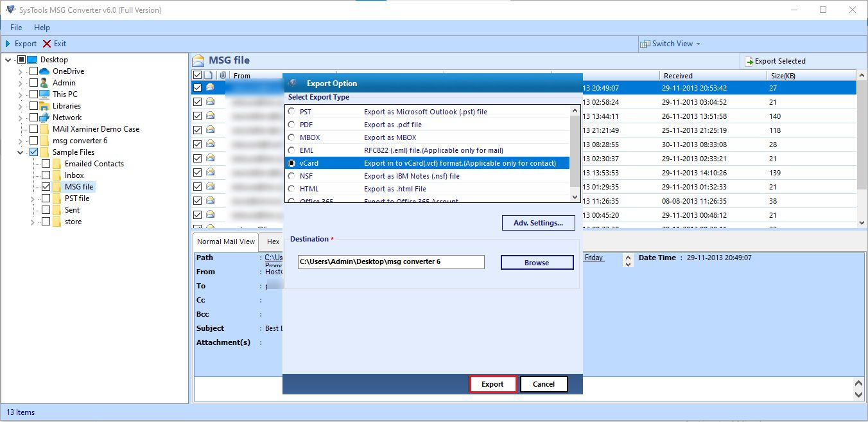The height and width of the screenshot is (422, 868).
Task: Click the envelope icon beside MSG file heading
Action: click(x=198, y=60)
